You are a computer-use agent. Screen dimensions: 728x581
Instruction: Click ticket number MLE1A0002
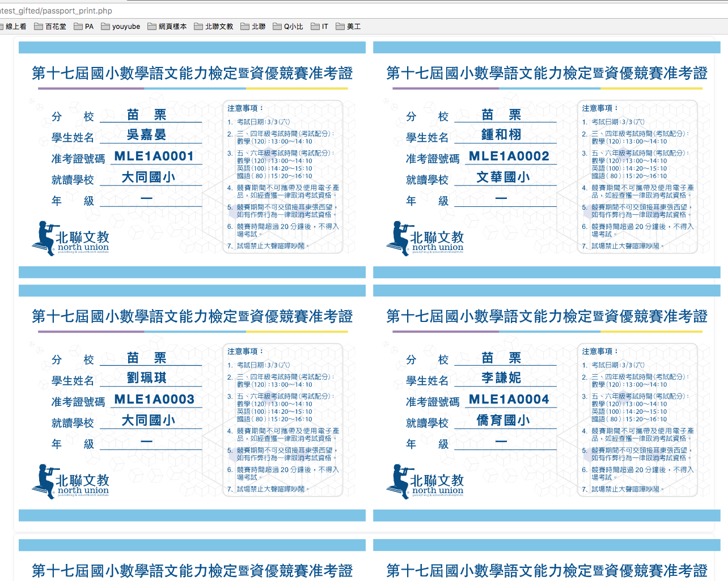click(509, 156)
